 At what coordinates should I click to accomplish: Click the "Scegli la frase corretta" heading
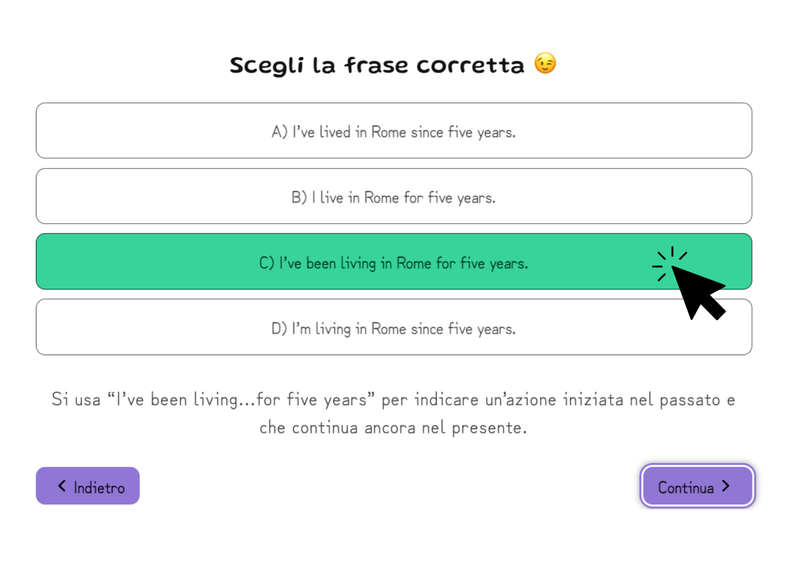pos(377,66)
